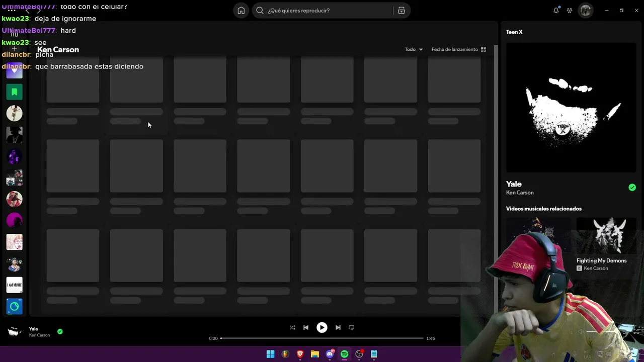This screenshot has height=362, width=644.
Task: Open the 'Yale' title in side panel
Action: tap(514, 184)
